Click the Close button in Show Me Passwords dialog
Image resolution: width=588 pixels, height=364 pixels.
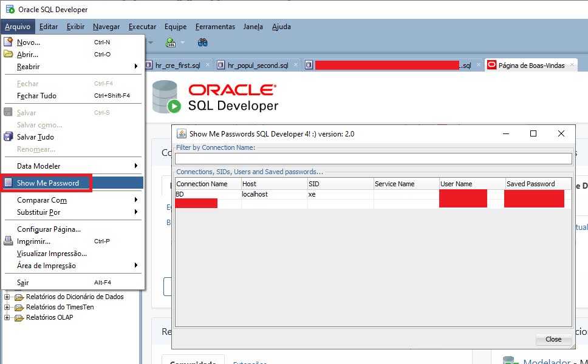[553, 339]
